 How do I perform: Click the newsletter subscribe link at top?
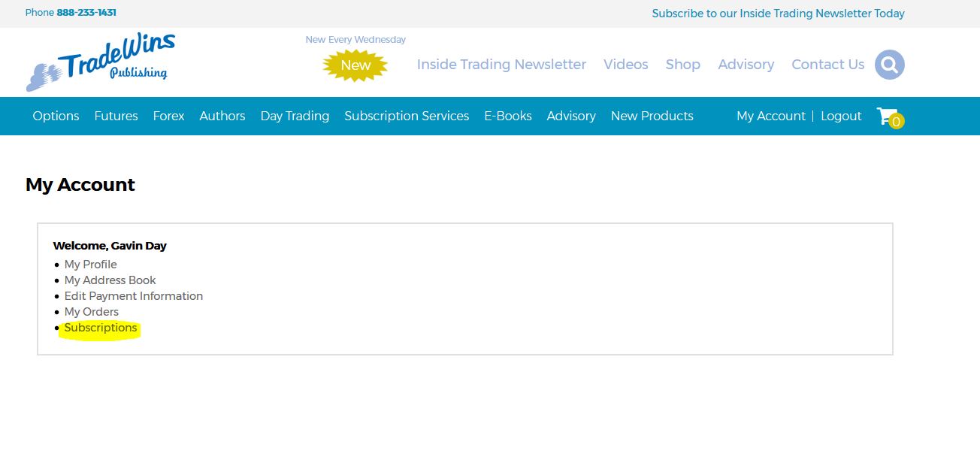click(x=778, y=14)
